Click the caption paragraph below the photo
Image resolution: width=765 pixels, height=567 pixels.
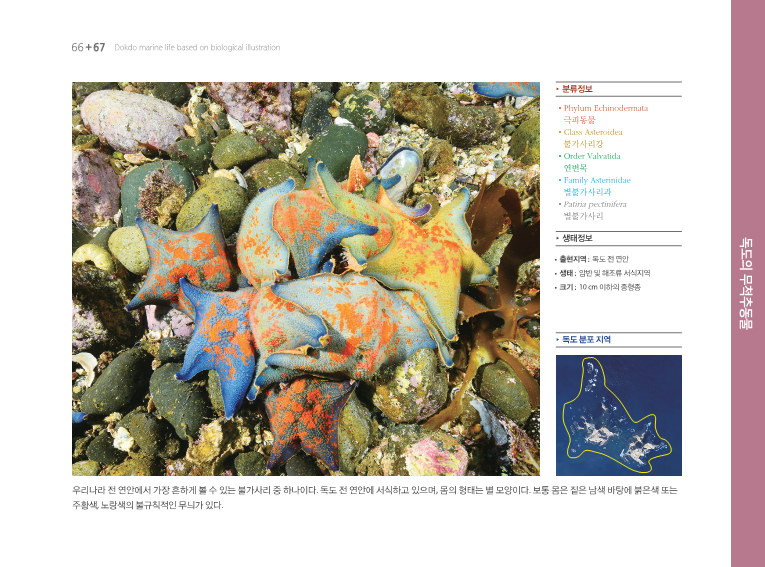click(x=375, y=497)
